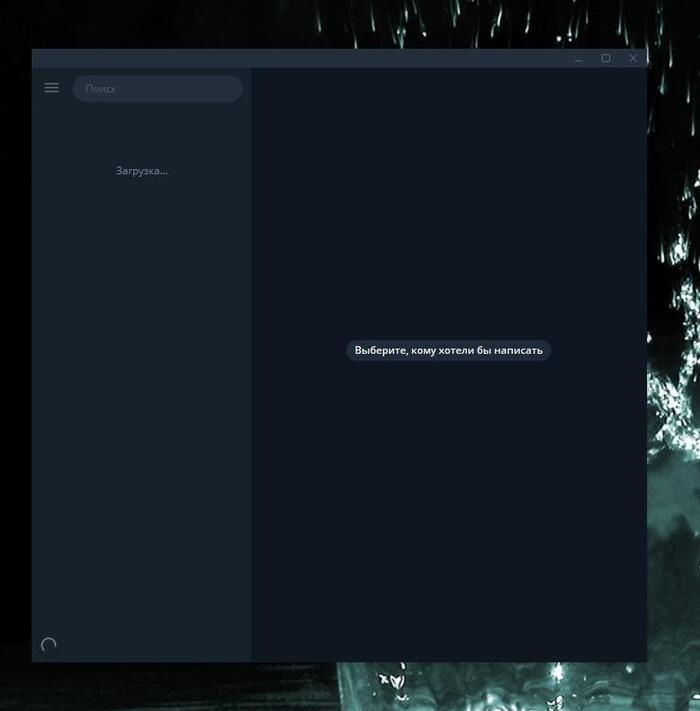Click the loading spinner at bottom left

[x=49, y=644]
